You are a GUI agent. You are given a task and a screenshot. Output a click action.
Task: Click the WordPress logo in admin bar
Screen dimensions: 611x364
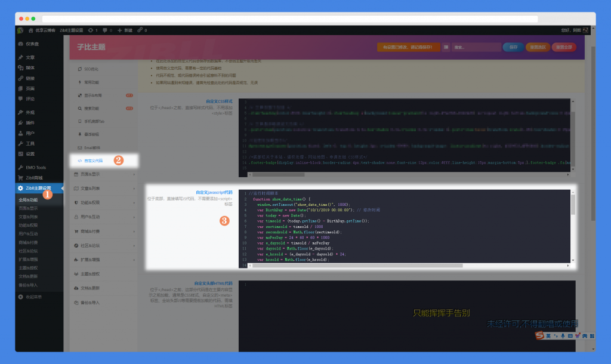[x=20, y=30]
